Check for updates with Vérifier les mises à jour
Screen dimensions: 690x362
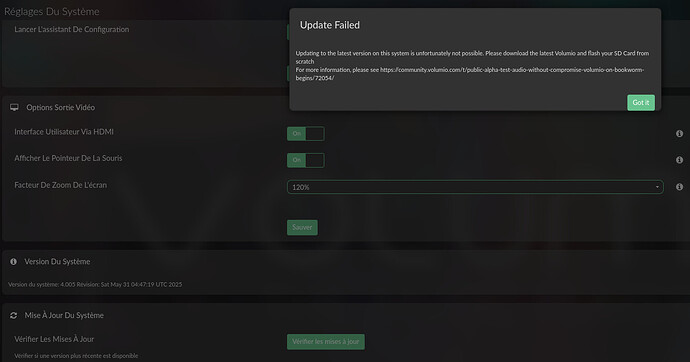[326, 342]
